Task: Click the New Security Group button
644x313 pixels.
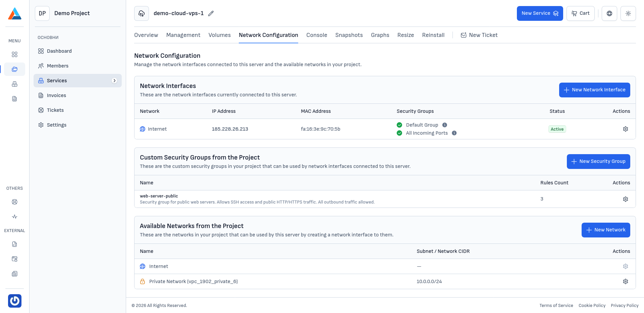Action: click(598, 162)
